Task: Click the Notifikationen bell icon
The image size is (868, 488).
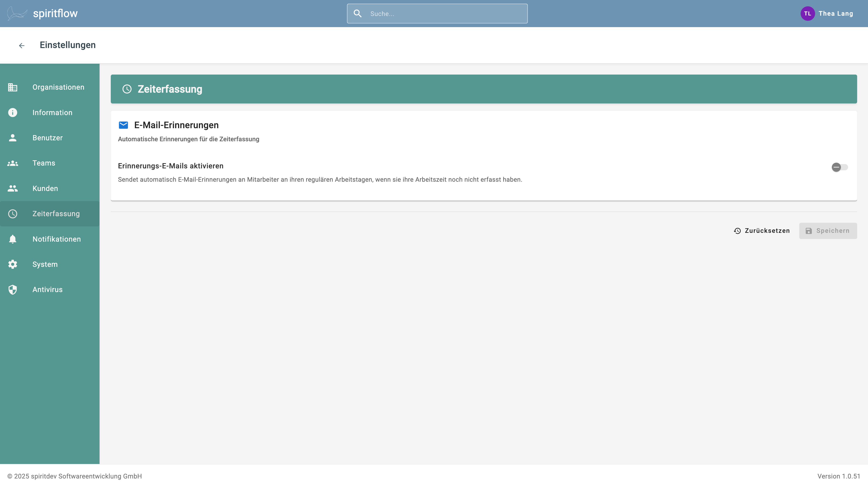Action: pos(13,239)
